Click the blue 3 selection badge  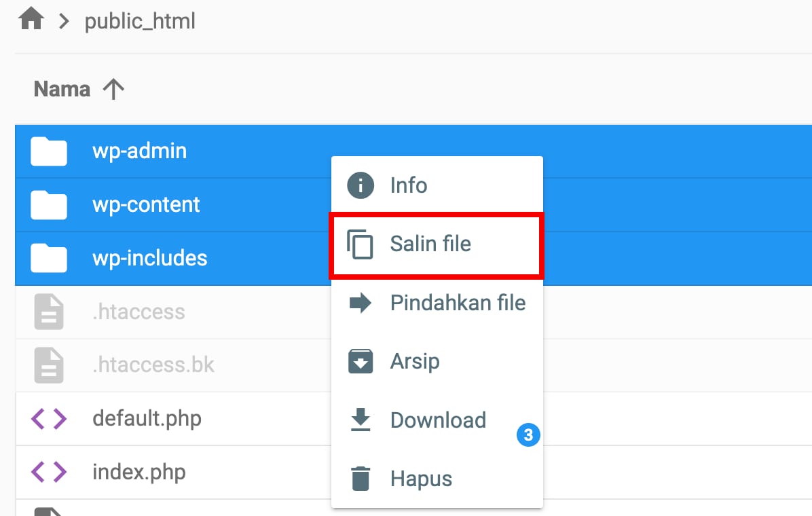(x=528, y=435)
